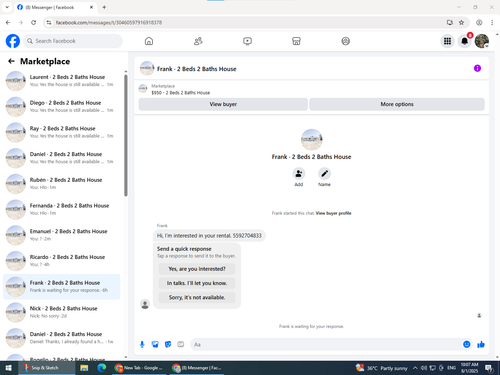
Task: Click the browser back button
Action: 8,22
